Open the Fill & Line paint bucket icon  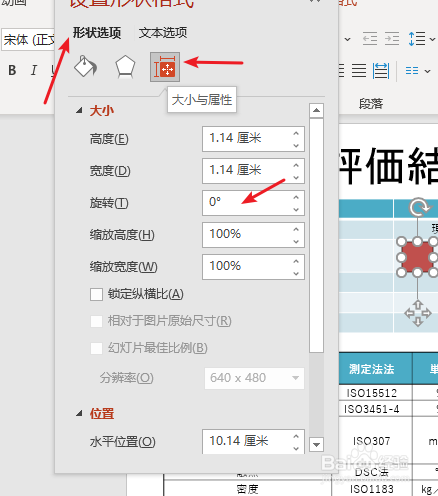coord(85,67)
